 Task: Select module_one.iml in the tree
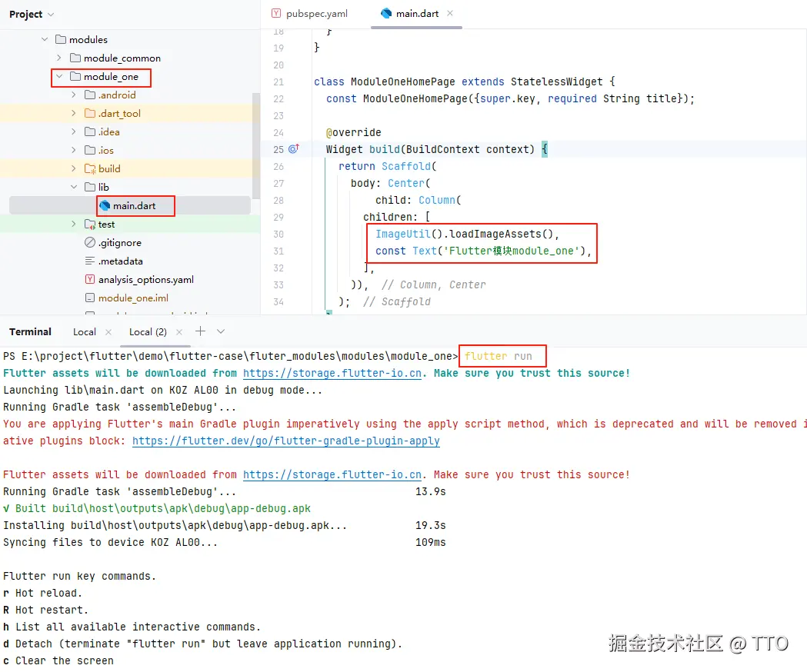[x=133, y=298]
